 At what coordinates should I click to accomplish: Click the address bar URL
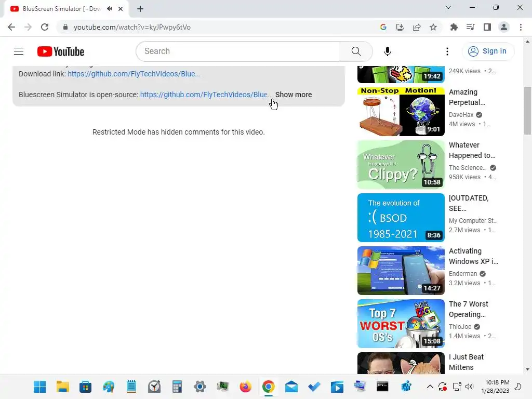point(132,27)
